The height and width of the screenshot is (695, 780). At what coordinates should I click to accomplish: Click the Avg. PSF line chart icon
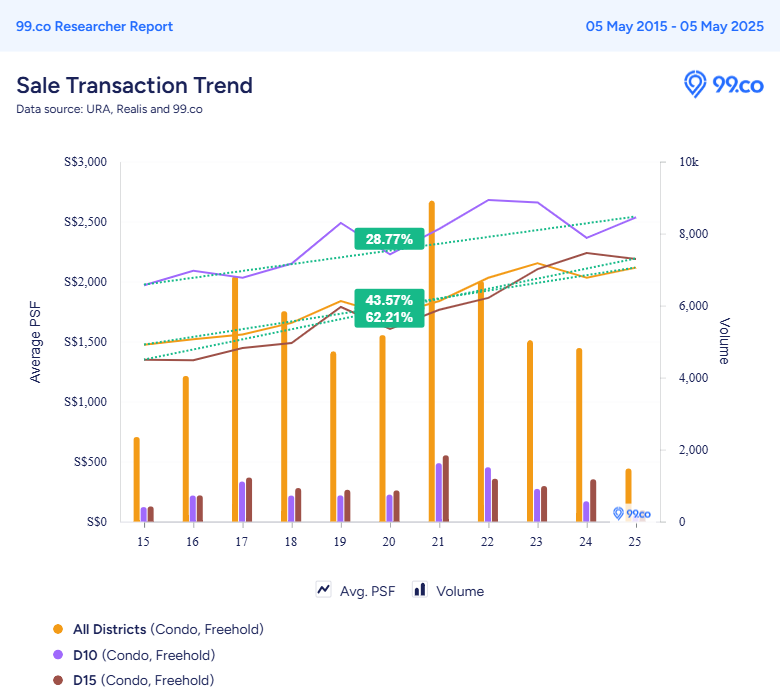tap(323, 590)
